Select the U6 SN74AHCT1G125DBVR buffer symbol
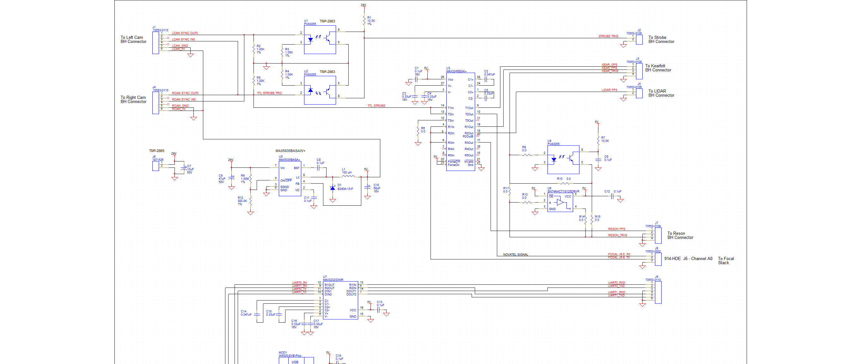 point(560,202)
